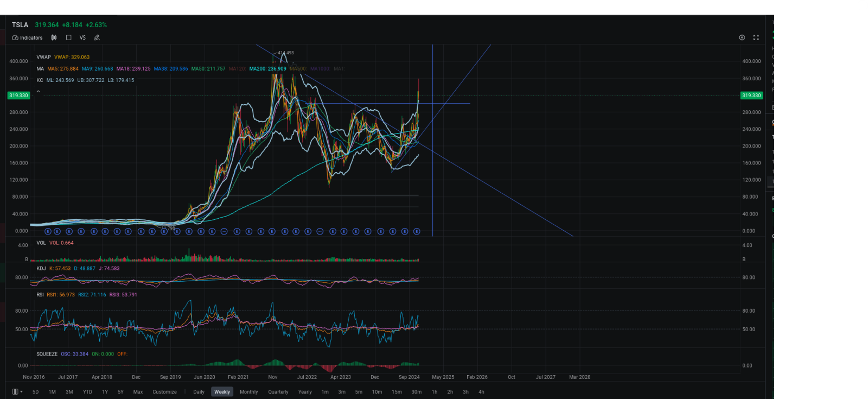The image size is (868, 399).
Task: Switch to 1m interval
Action: pyautogui.click(x=325, y=392)
